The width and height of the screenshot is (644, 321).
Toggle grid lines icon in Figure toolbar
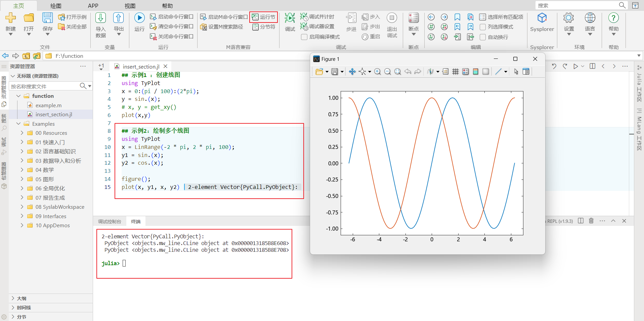(455, 72)
